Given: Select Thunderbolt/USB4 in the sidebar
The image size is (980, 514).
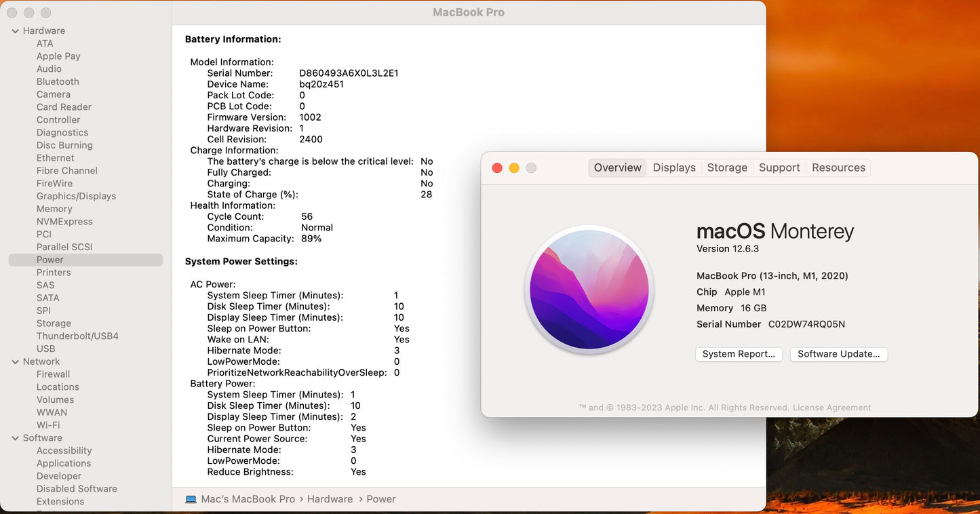Looking at the screenshot, I should click(x=77, y=336).
